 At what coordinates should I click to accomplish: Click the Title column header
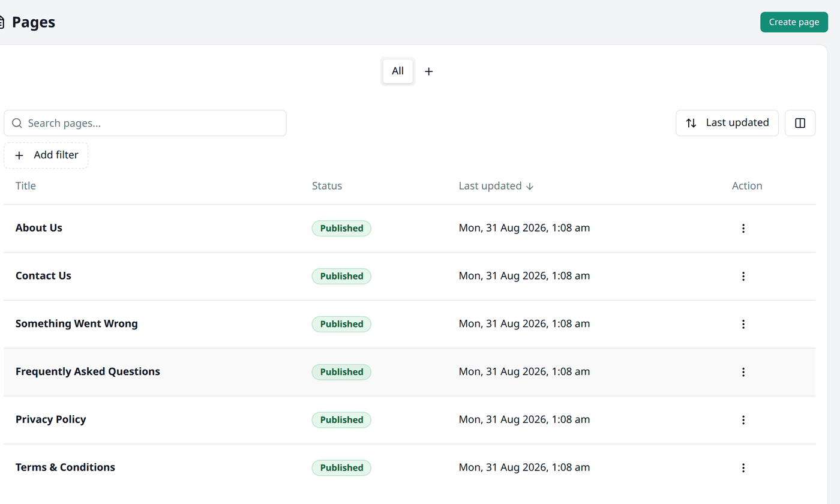(x=26, y=186)
